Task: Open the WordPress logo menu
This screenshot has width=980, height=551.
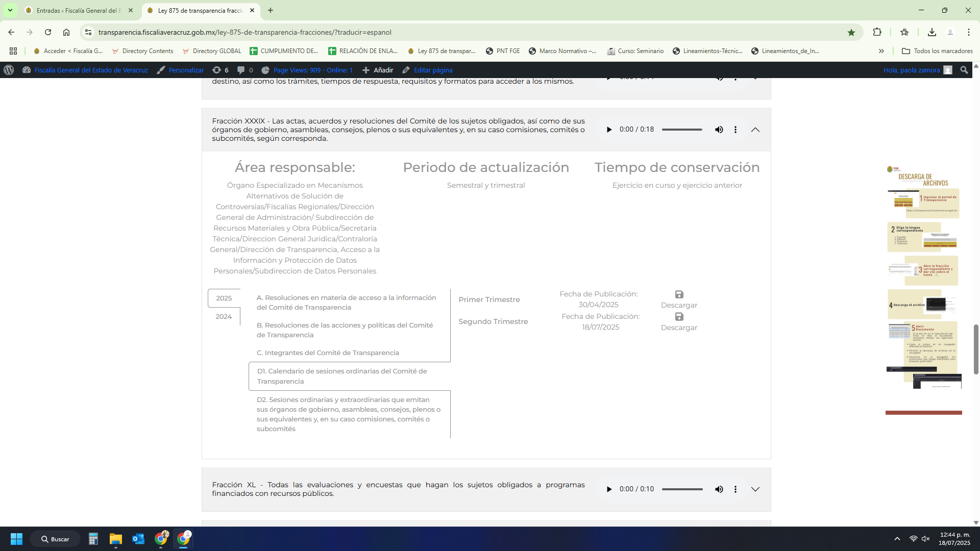Action: pyautogui.click(x=9, y=70)
